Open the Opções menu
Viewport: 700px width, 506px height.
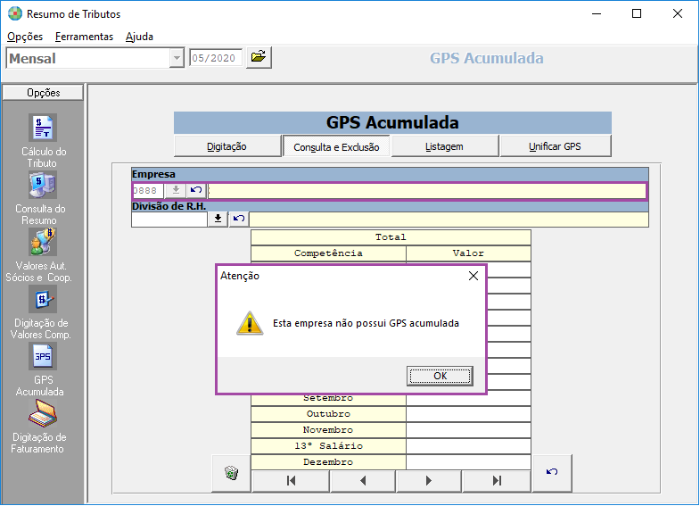pyautogui.click(x=25, y=37)
